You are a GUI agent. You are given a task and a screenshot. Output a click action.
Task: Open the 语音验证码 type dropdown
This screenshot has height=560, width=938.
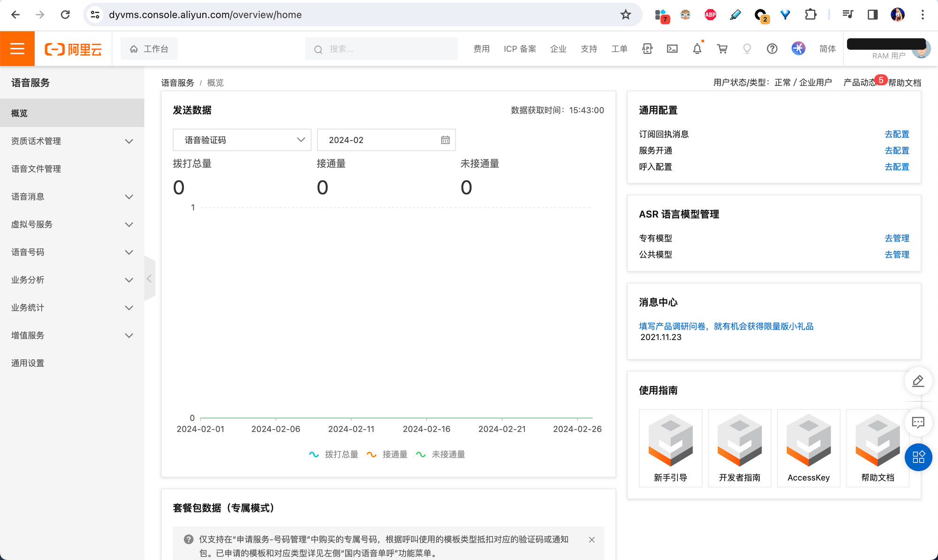point(242,140)
